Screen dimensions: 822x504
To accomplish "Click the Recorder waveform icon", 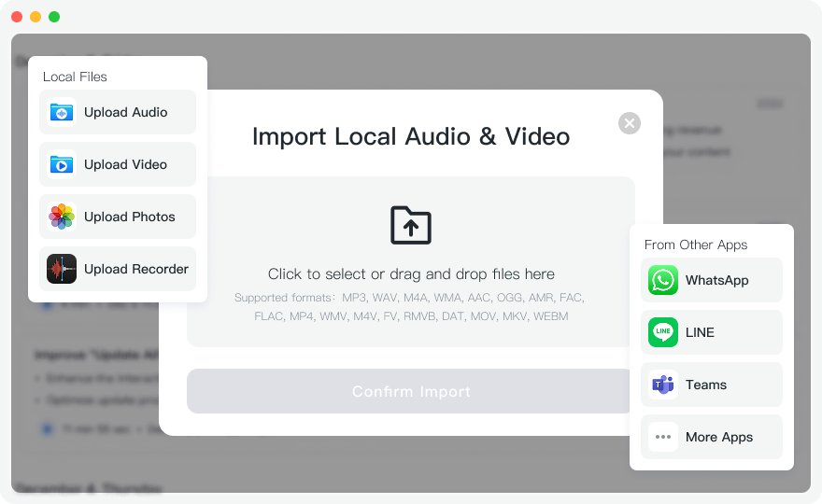I will (x=62, y=269).
